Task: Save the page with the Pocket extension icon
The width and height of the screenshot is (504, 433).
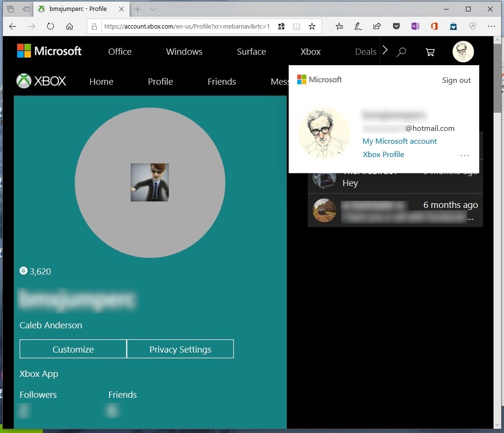Action: [396, 26]
